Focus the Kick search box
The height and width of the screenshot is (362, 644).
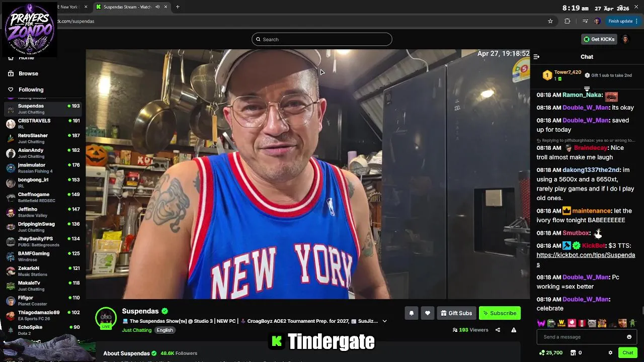tap(321, 39)
